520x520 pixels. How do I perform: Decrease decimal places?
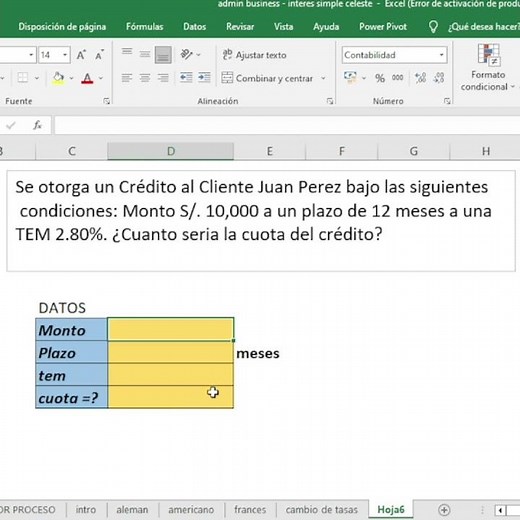click(439, 78)
